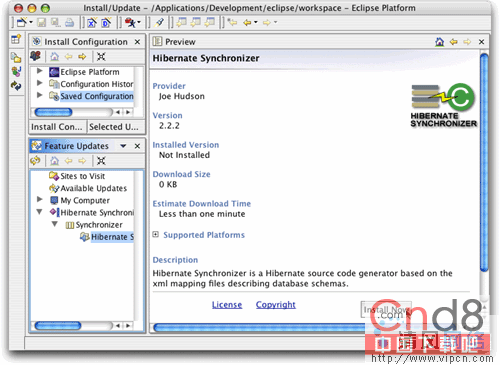Collapse the Hibernate Synchronizer site node
The height and width of the screenshot is (365, 500).
click(x=40, y=212)
